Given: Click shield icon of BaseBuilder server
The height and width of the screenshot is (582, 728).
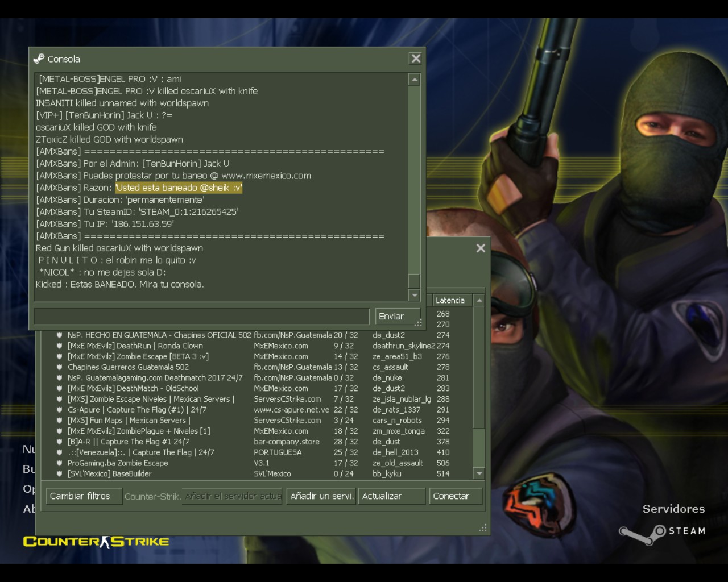Looking at the screenshot, I should pyautogui.click(x=59, y=473).
